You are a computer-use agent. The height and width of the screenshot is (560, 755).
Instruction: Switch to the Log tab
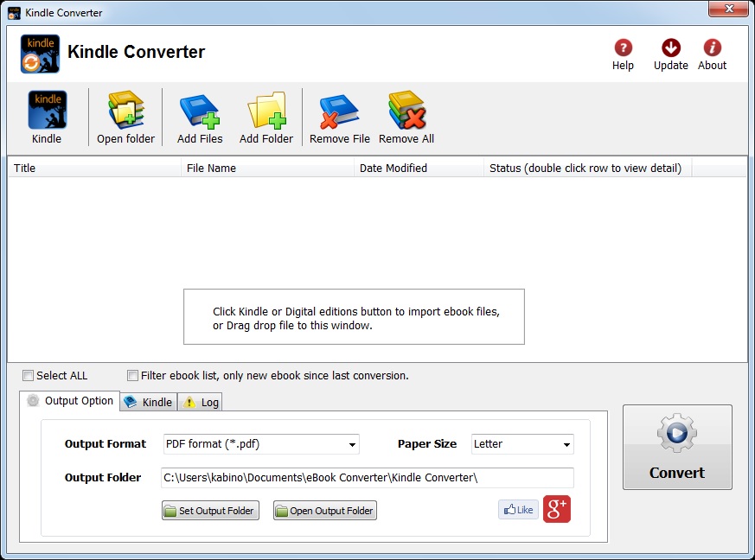click(201, 402)
